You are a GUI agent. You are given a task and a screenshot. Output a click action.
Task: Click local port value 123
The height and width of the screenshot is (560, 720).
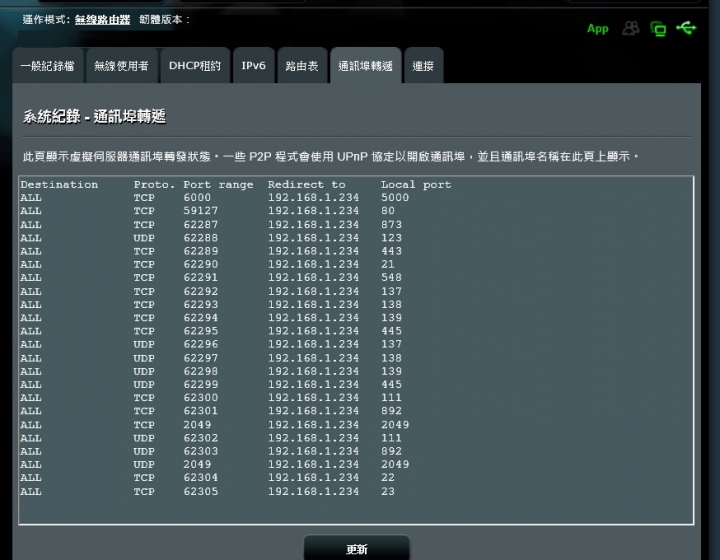391,238
